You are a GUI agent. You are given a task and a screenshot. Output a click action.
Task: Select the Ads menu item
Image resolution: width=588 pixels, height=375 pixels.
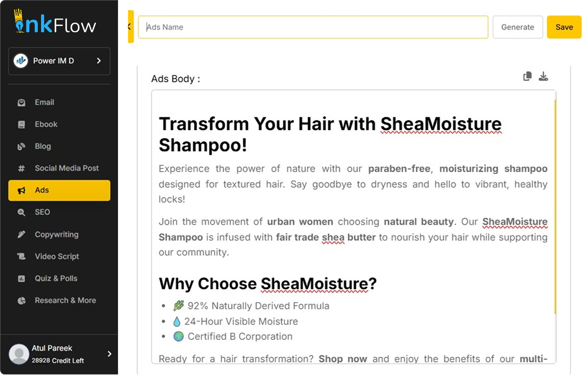coord(59,190)
